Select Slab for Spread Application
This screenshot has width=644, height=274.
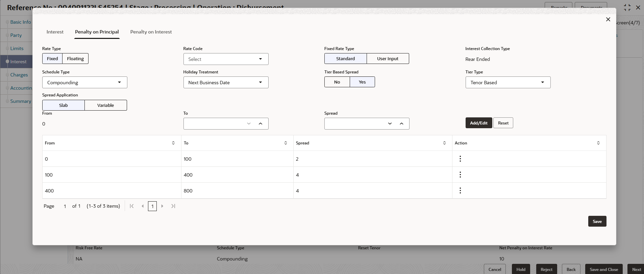[x=63, y=105]
